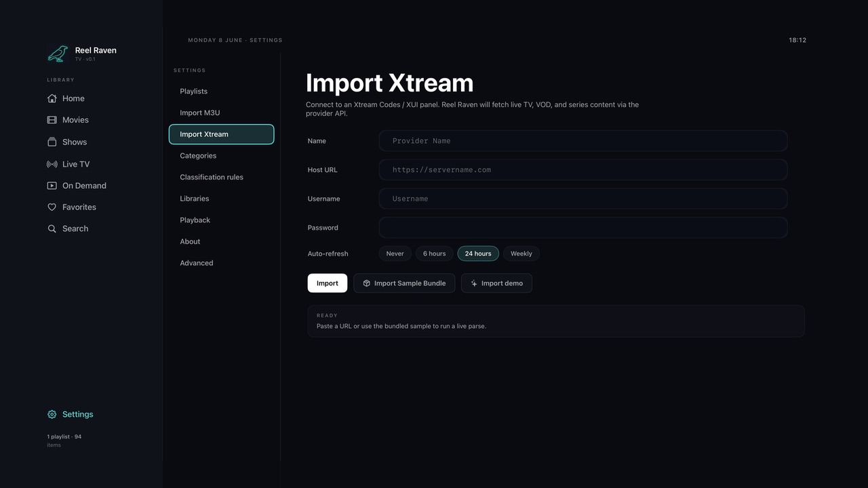Viewport: 868px width, 488px height.
Task: Open Playback settings
Action: pos(221,220)
